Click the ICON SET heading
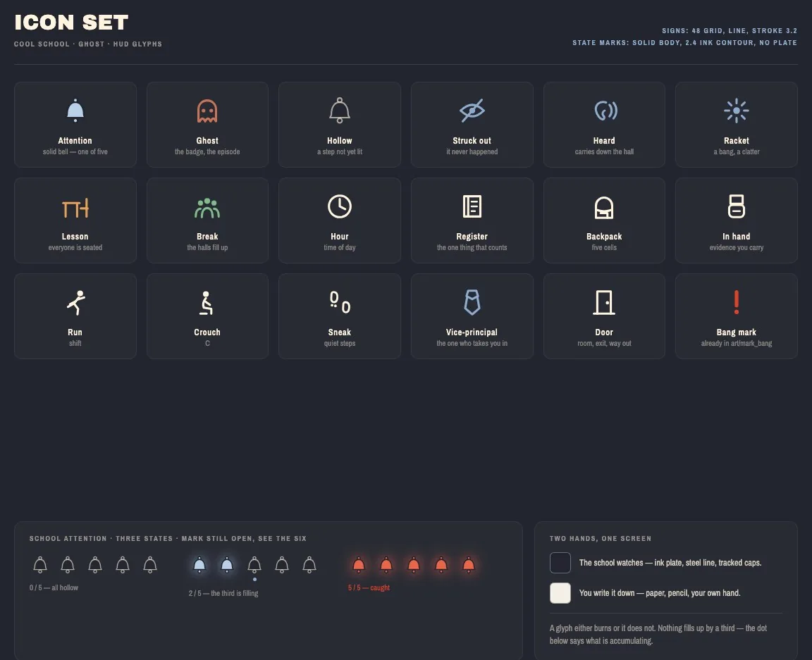Screen dimensions: 812x660 point(71,23)
